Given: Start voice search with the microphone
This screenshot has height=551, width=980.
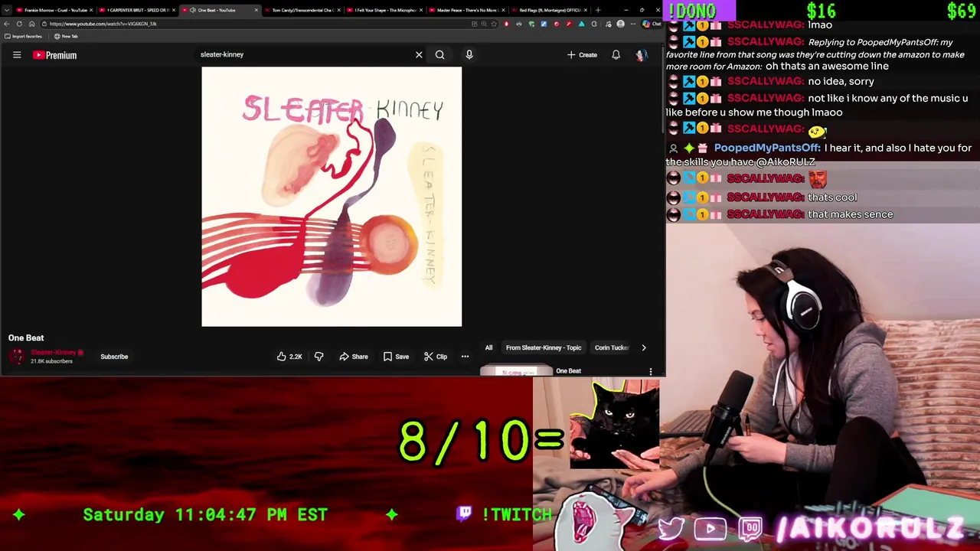Looking at the screenshot, I should pyautogui.click(x=469, y=54).
